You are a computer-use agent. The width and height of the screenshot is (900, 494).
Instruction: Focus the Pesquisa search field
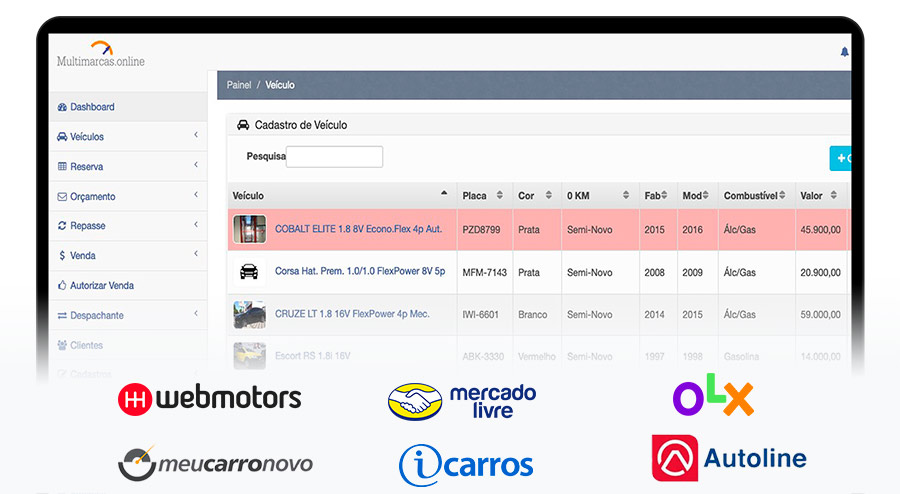coord(335,157)
